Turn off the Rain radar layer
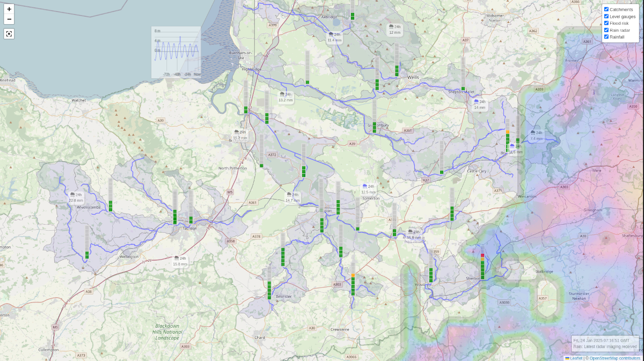This screenshot has width=644, height=361. point(606,30)
